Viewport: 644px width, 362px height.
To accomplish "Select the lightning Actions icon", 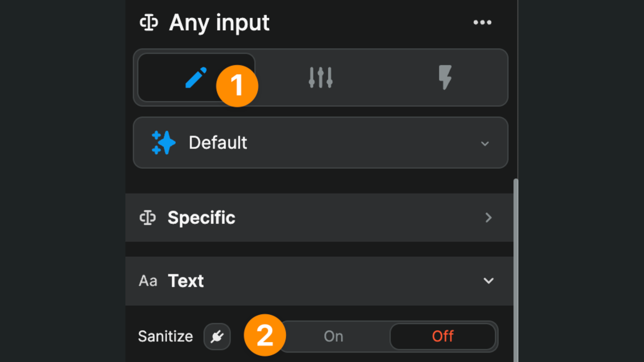I will click(445, 77).
